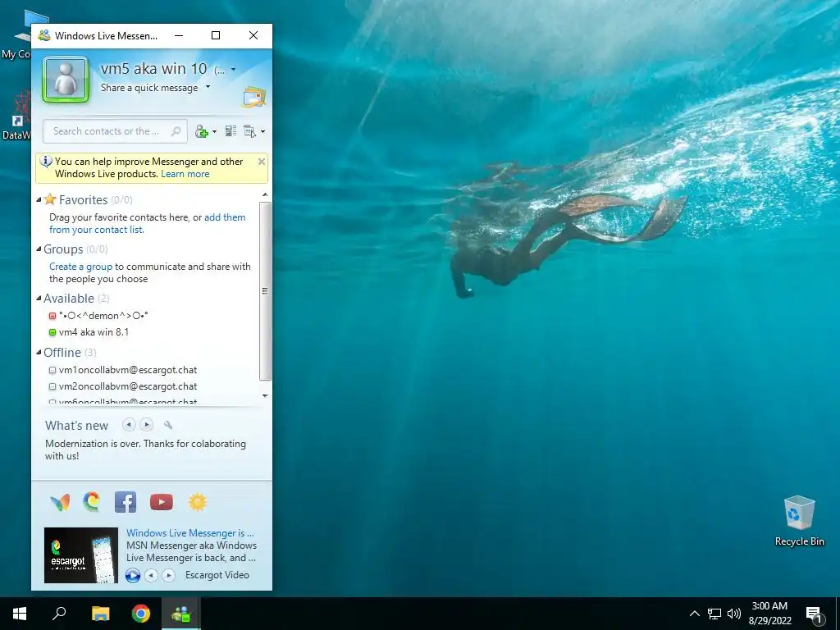This screenshot has width=840, height=630.
Task: Open File Explorer from the taskbar
Action: (x=100, y=614)
